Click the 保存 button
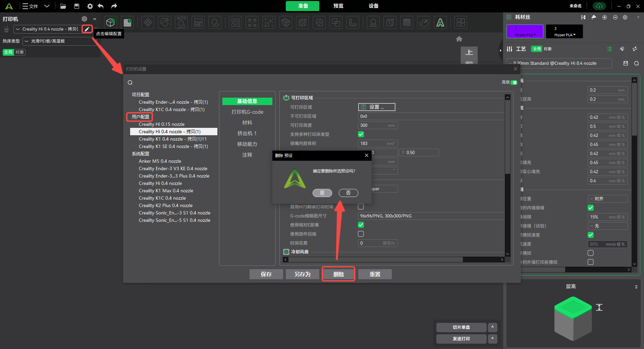 click(266, 274)
